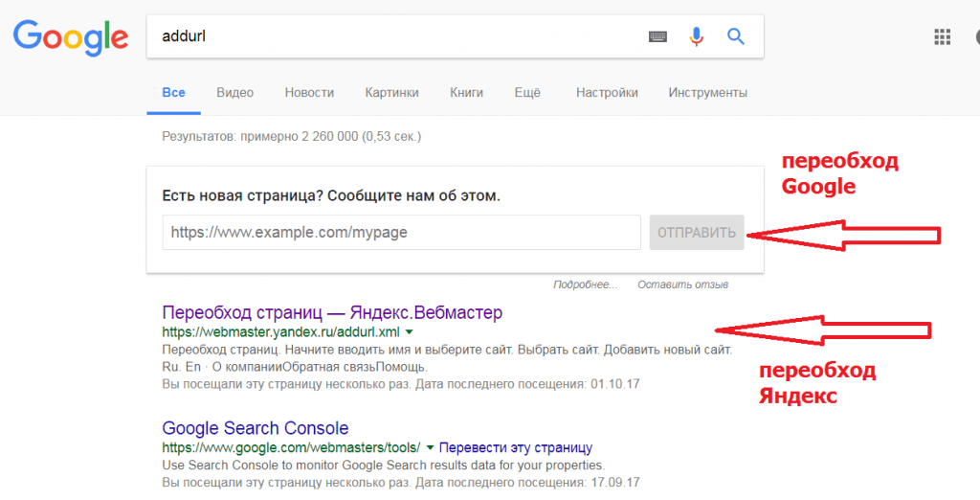Click the Оставить отзыв link

[x=682, y=284]
